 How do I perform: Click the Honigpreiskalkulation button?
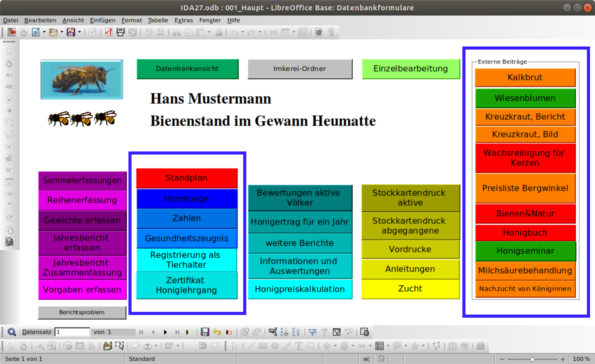tap(300, 289)
